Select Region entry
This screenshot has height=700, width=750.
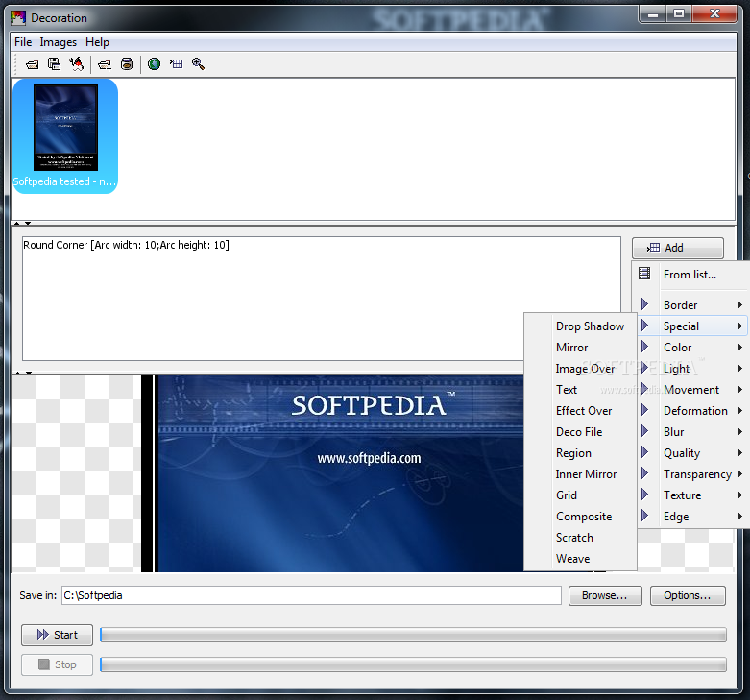point(581,453)
